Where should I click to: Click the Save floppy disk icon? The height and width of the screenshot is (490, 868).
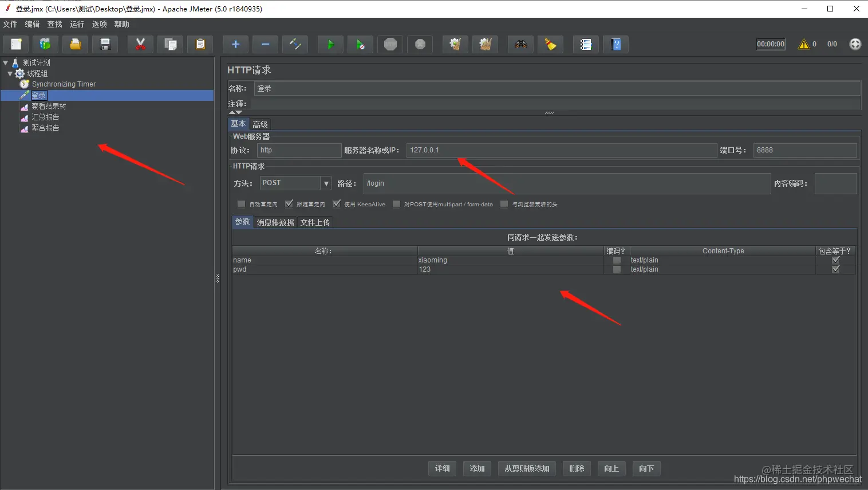(x=105, y=44)
